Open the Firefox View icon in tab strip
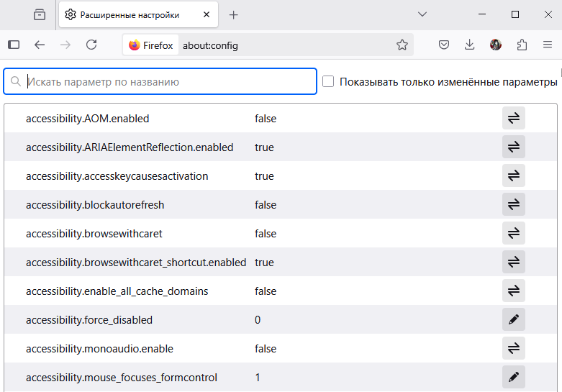This screenshot has height=392, width=562. coord(40,14)
